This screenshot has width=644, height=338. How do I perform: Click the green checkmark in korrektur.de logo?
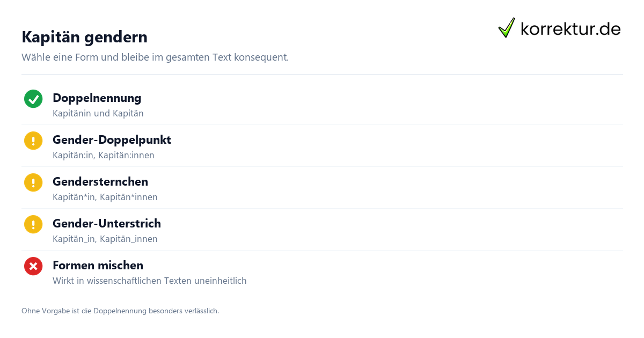[507, 28]
